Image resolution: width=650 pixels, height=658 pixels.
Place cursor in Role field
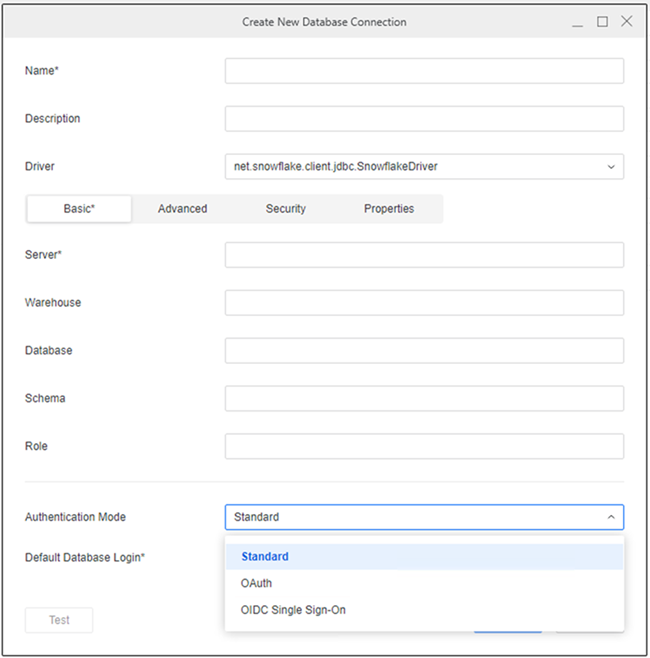424,446
